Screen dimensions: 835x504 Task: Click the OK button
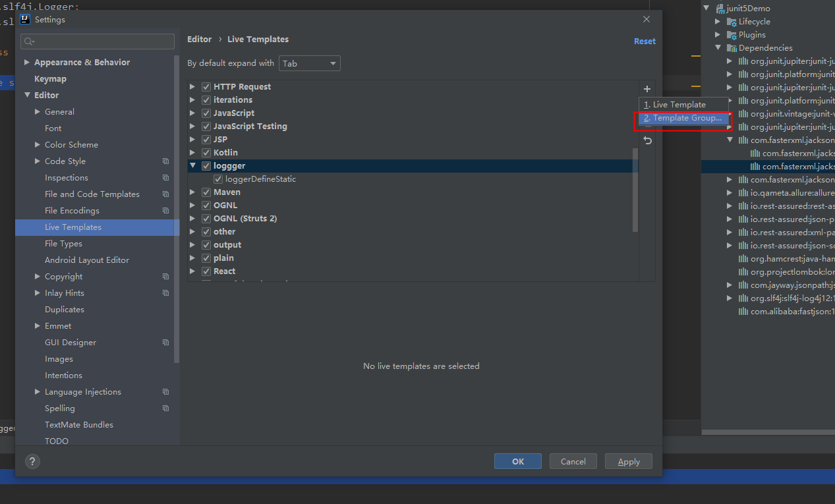[518, 461]
